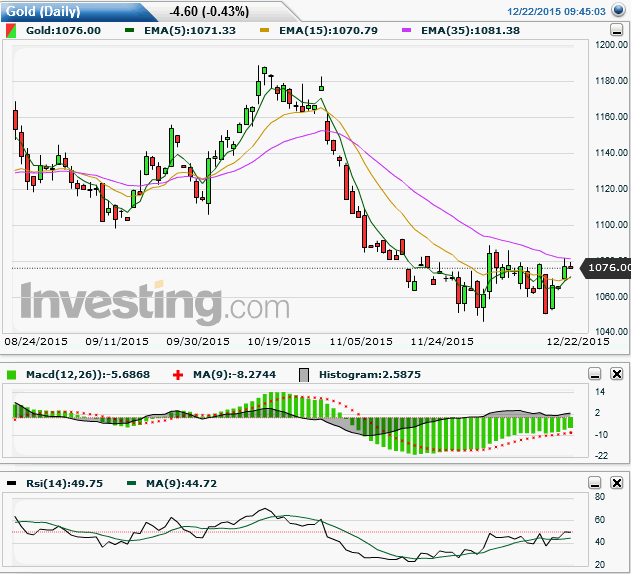The width and height of the screenshot is (631, 574).
Task: Click the RSI axis value 80
Action: tap(600, 497)
